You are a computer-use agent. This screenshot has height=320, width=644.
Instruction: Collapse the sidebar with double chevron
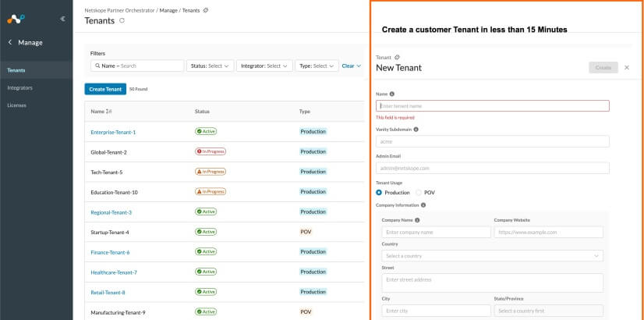coord(62,19)
